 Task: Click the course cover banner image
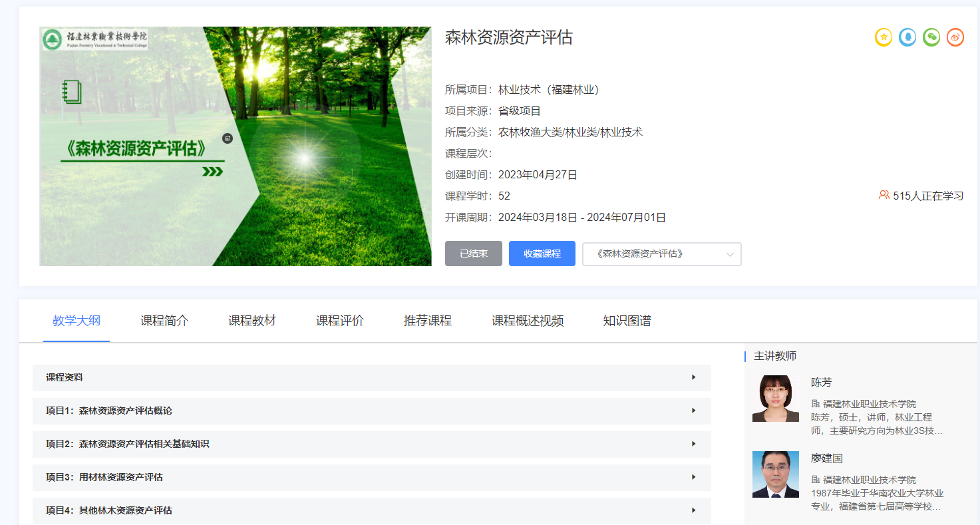coord(236,146)
